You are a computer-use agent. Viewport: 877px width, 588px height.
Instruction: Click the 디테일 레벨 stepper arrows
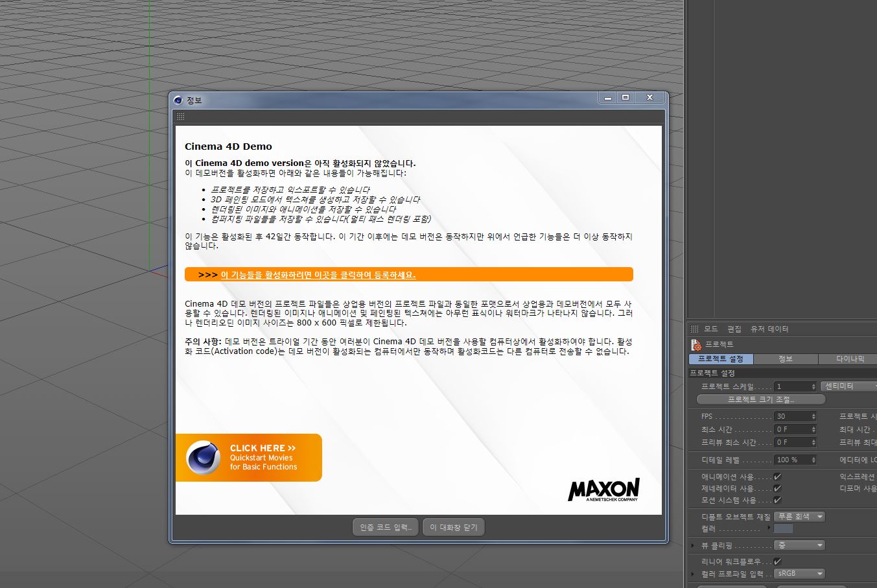coord(813,460)
